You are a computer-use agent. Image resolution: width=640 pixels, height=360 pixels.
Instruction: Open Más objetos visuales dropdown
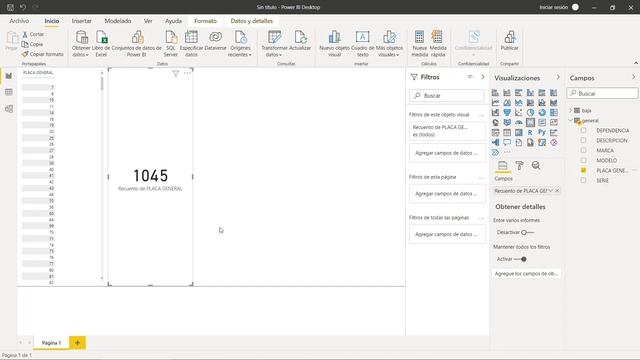click(x=389, y=43)
